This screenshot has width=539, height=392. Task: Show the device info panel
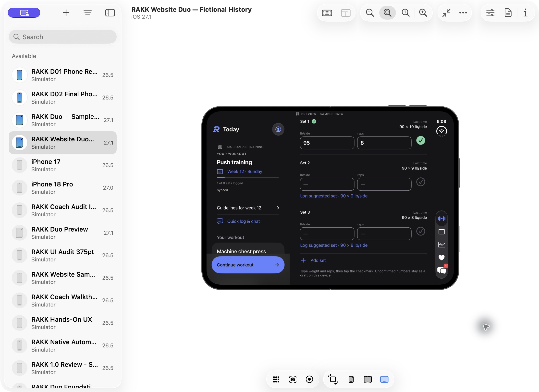click(525, 13)
